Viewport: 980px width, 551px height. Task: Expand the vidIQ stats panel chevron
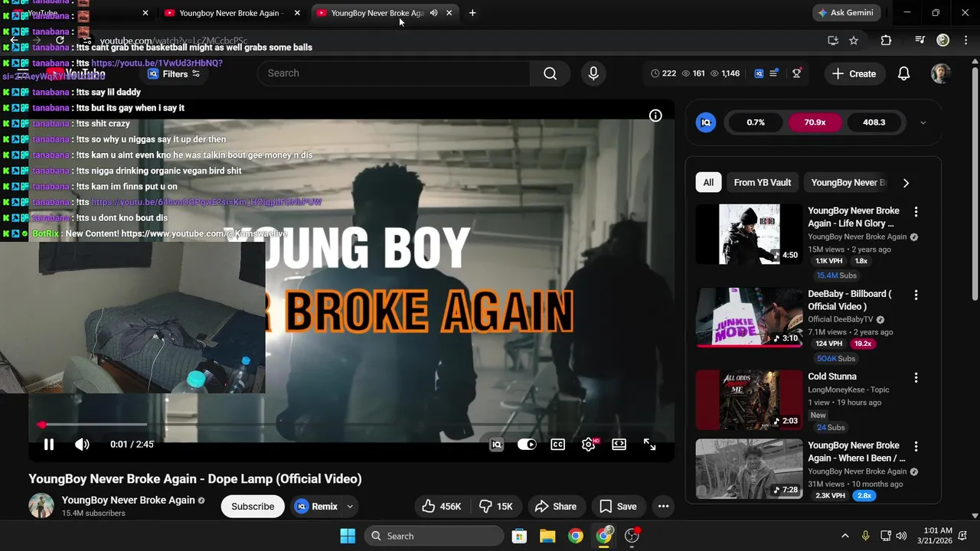pos(923,122)
